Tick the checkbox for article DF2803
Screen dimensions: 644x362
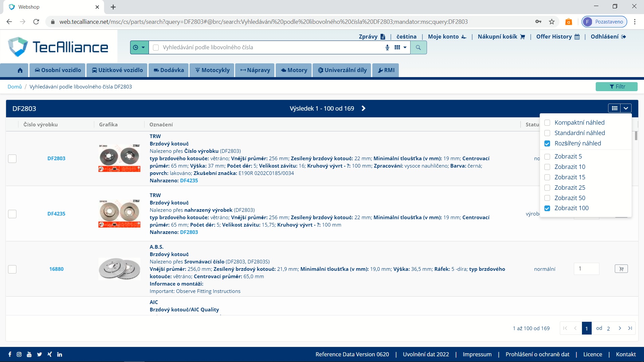(12, 159)
